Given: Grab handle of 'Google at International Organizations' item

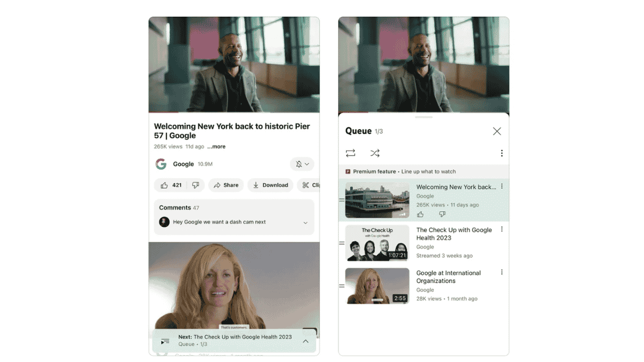Looking at the screenshot, I should 342,286.
